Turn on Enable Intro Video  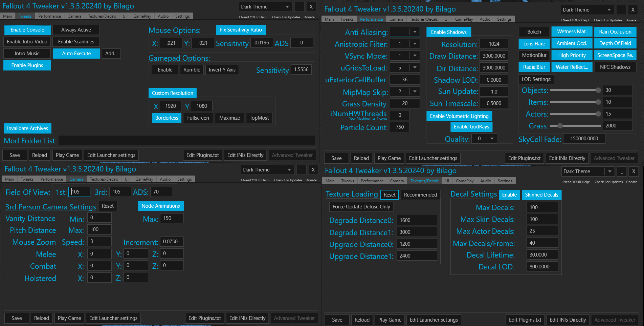(x=27, y=42)
